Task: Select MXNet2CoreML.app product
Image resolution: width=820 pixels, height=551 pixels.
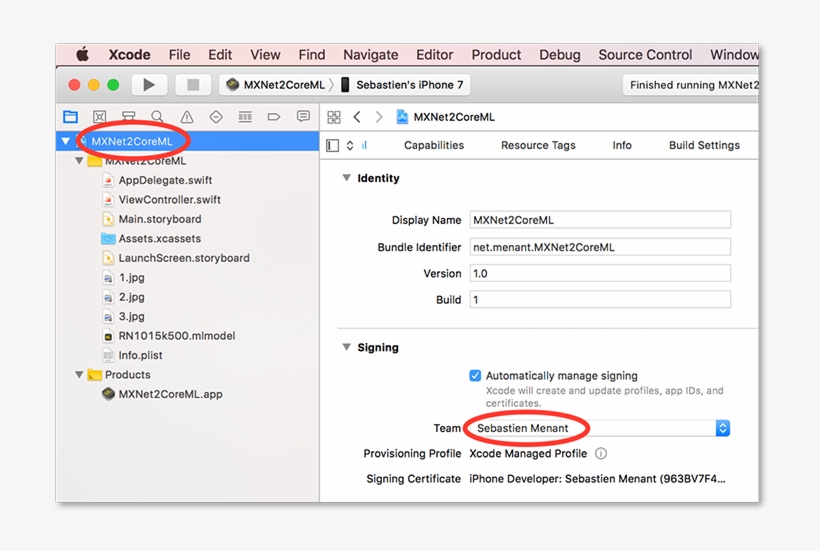Action: point(170,394)
